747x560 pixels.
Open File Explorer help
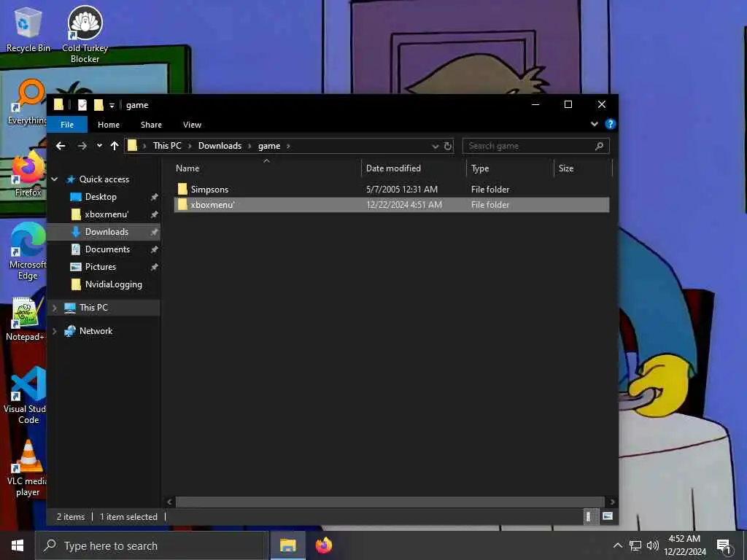pos(611,124)
